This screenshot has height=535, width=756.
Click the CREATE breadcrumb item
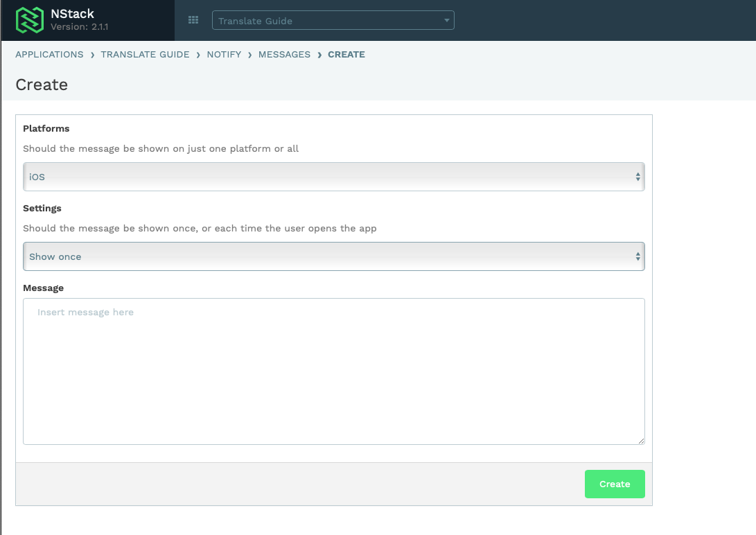click(346, 55)
